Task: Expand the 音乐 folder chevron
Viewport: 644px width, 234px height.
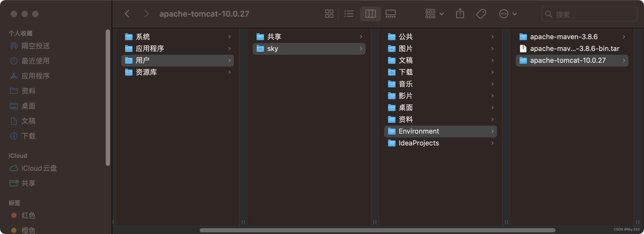Action: (492, 84)
